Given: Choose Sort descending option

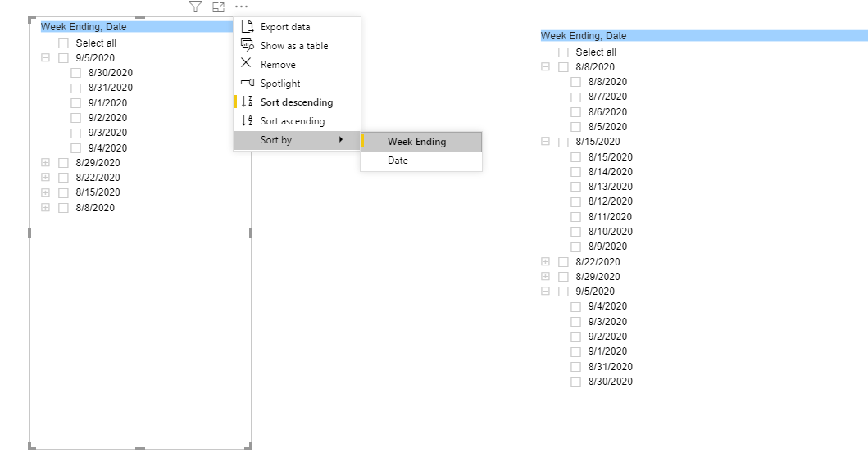Looking at the screenshot, I should (x=297, y=102).
